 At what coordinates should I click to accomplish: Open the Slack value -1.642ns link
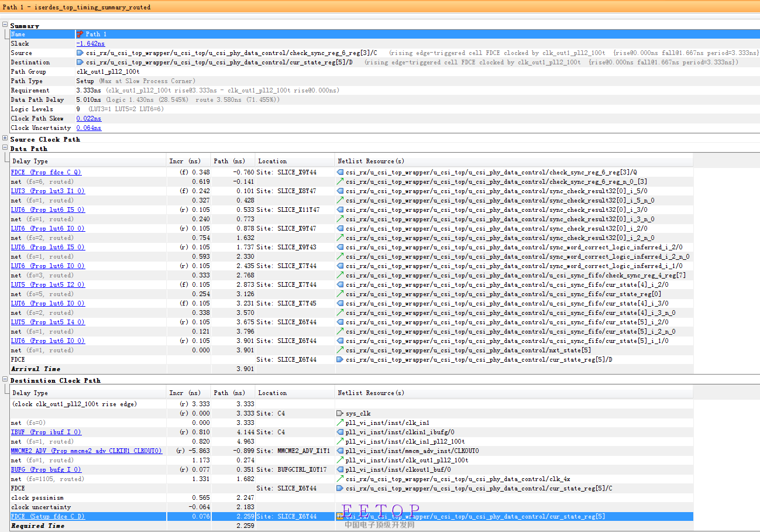tap(91, 44)
